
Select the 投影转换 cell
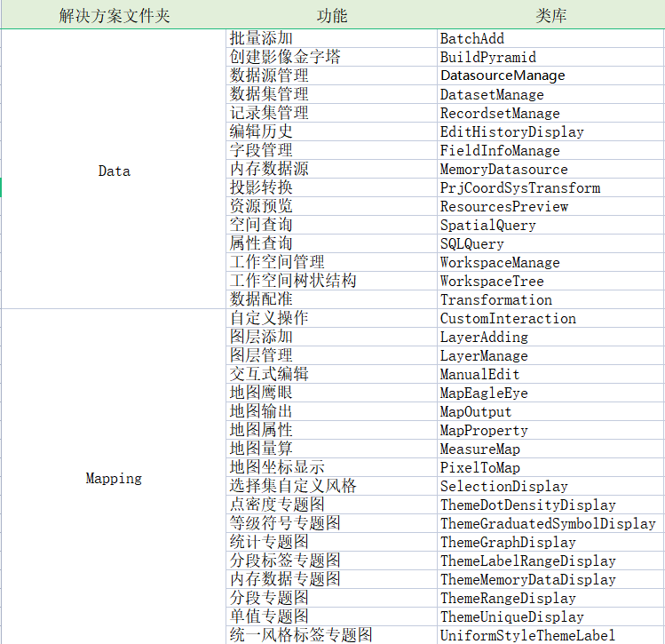pyautogui.click(x=332, y=188)
